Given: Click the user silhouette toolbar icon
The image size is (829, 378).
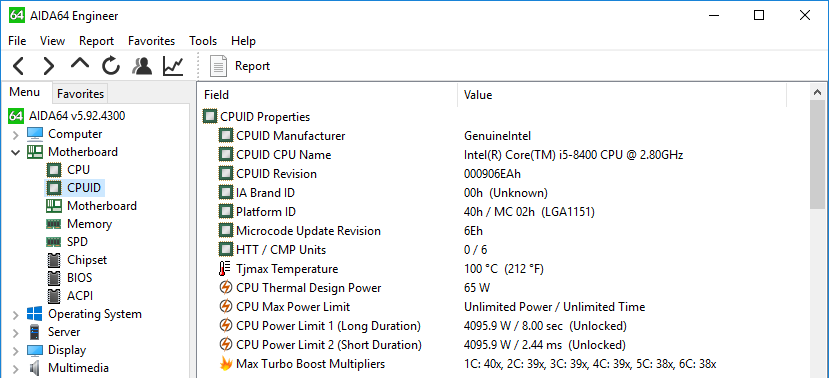Looking at the screenshot, I should click(x=142, y=66).
